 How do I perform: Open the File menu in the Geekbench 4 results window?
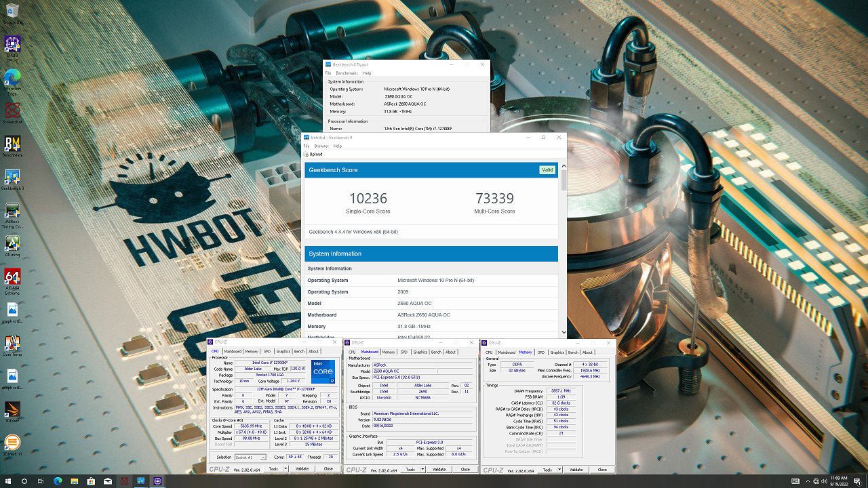point(307,146)
